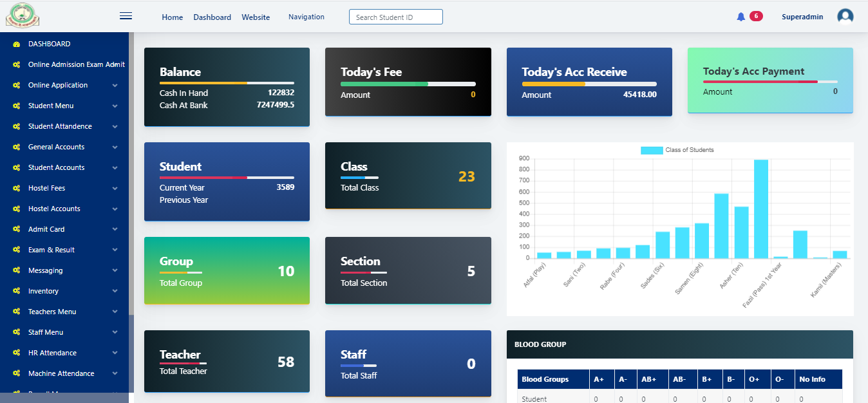Focus the Search Student ID field
This screenshot has width=868, height=403.
(396, 17)
